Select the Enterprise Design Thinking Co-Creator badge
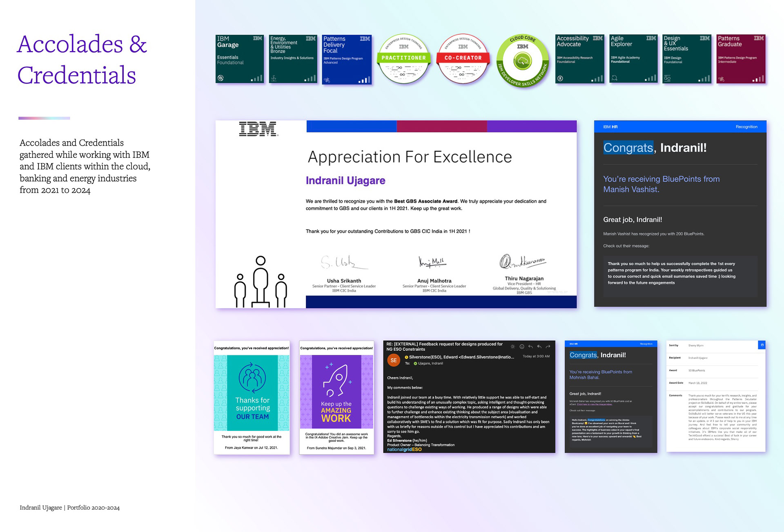This screenshot has width=784, height=532. 463,59
